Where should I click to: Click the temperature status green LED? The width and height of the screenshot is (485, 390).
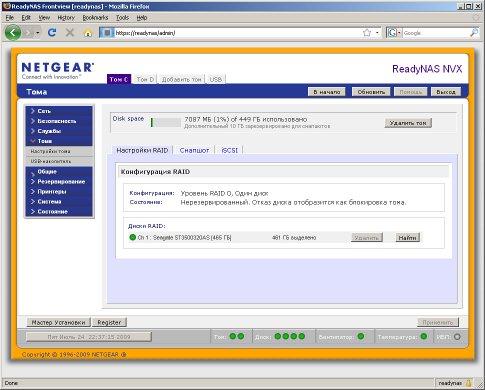pos(424,336)
